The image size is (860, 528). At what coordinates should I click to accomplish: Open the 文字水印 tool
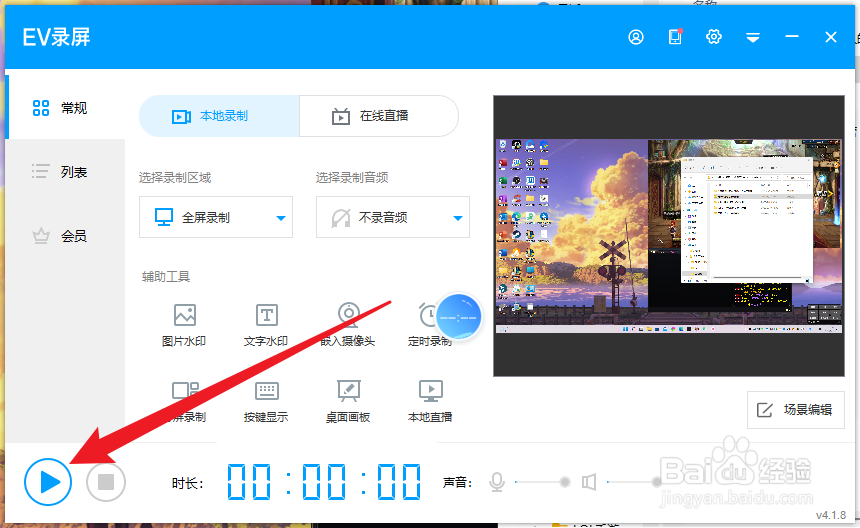(x=266, y=325)
